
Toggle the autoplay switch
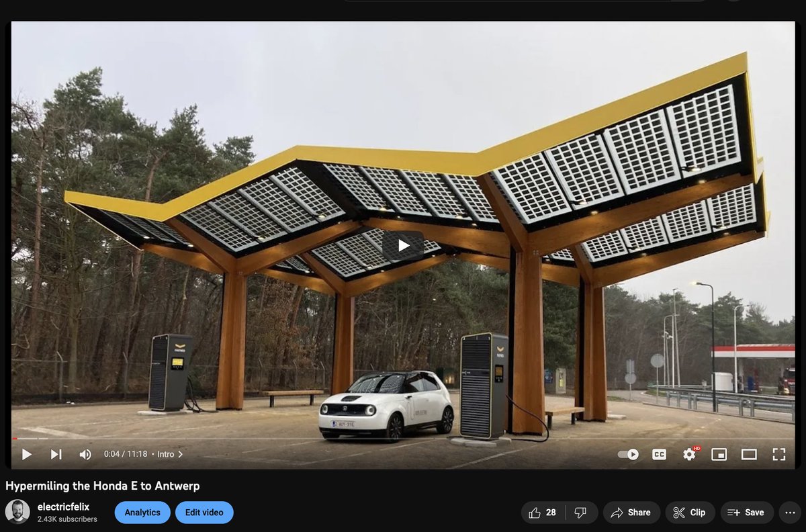click(629, 455)
